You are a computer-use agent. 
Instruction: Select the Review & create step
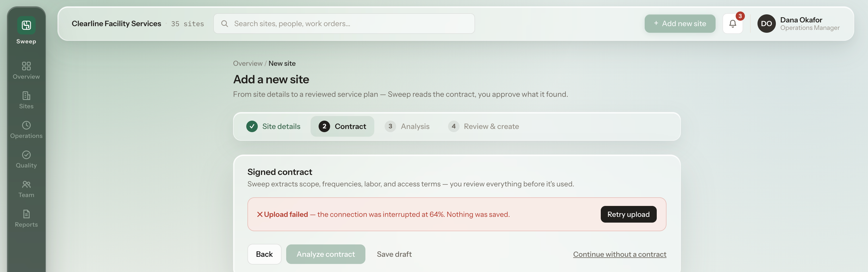click(483, 126)
